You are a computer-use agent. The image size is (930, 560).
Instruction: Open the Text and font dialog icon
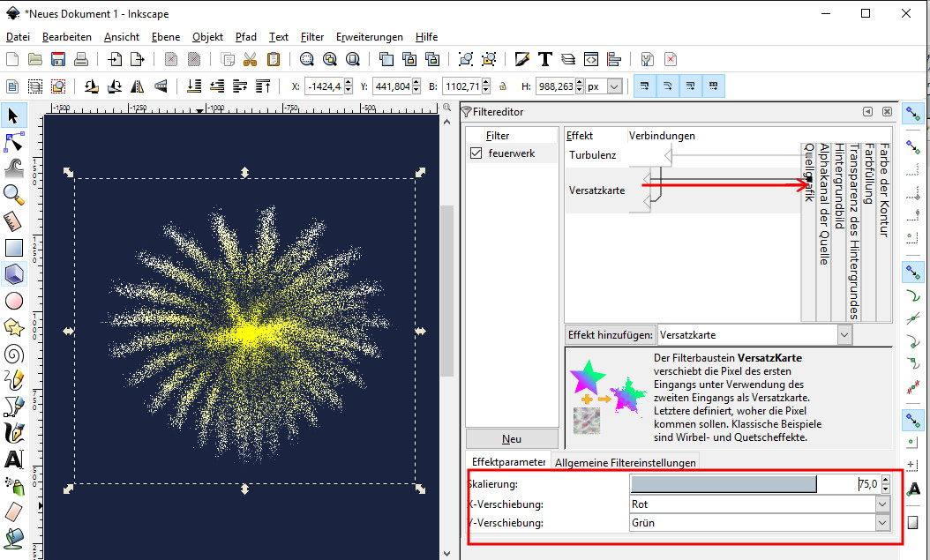tap(545, 59)
